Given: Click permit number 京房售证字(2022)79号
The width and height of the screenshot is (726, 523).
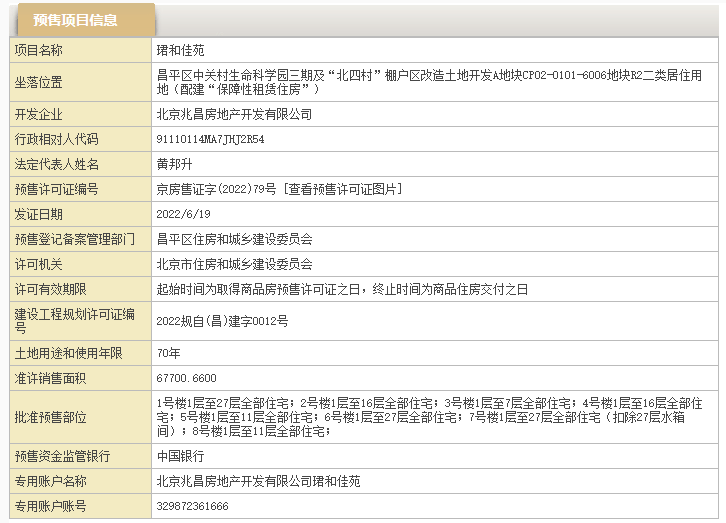Looking at the screenshot, I should pos(218,189).
